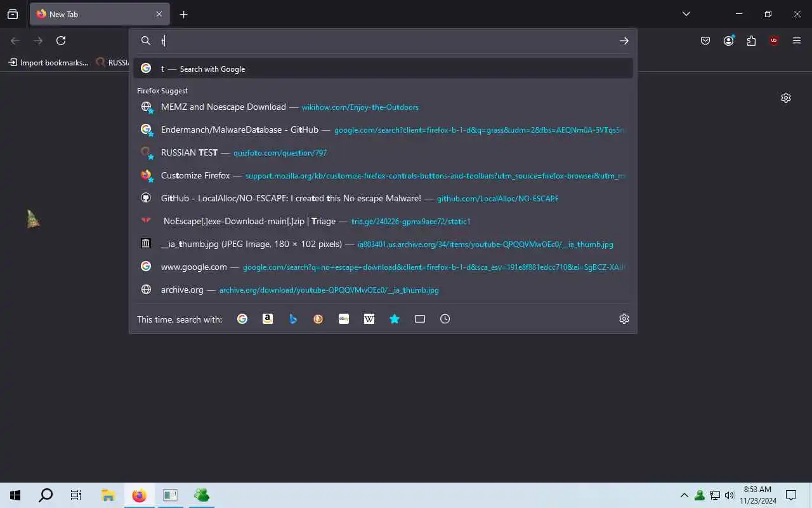Image resolution: width=812 pixels, height=508 pixels.
Task: Open clock showing 8:53 AM
Action: [758, 495]
